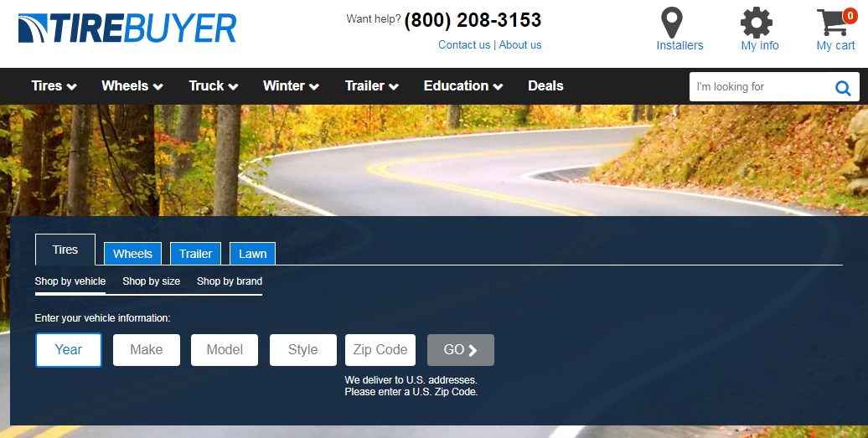Open the Make selector
Screen dimensions: 868x438
[147, 349]
